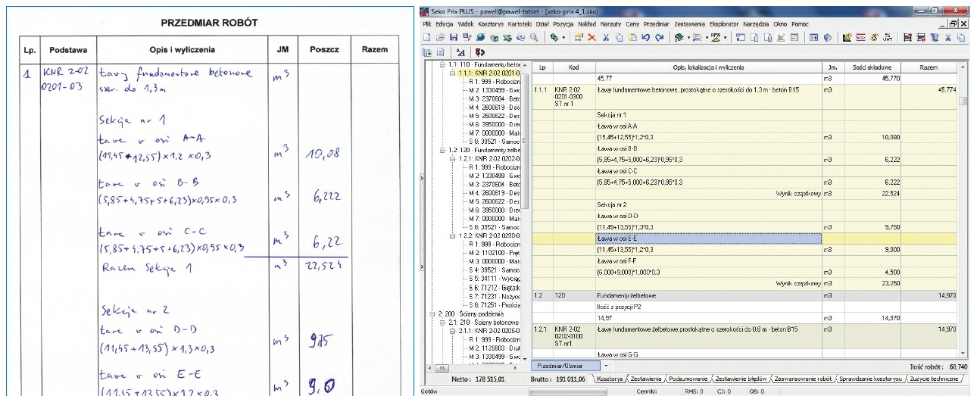Viewport: 980px width, 396px height.
Task: Click the blue book stack toolbar icon
Action: 828,36
